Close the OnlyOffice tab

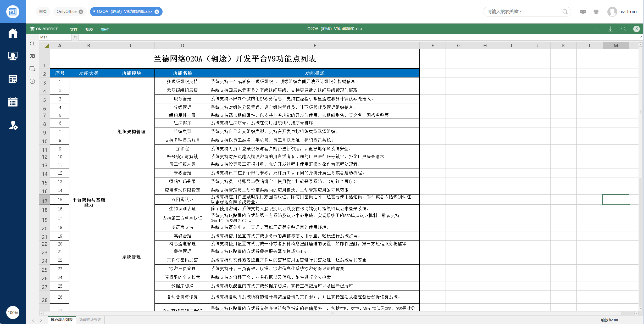point(81,12)
